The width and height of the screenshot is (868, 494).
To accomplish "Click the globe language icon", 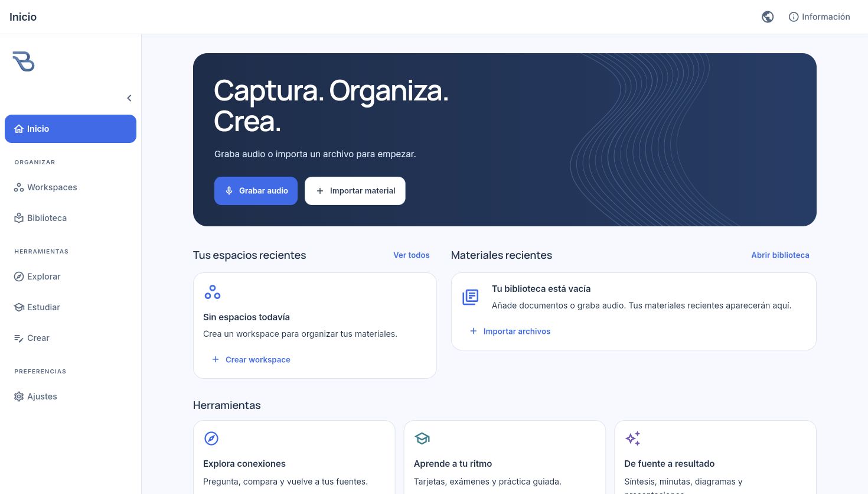I will tap(768, 17).
